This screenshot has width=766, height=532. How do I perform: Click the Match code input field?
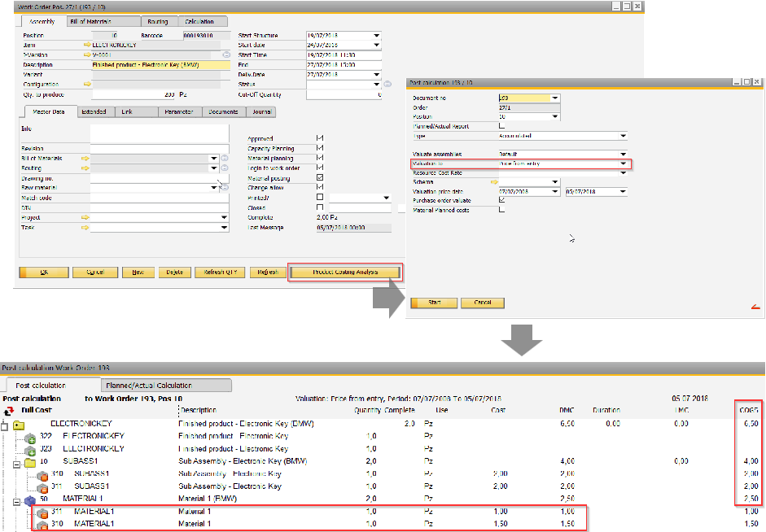tap(160, 198)
